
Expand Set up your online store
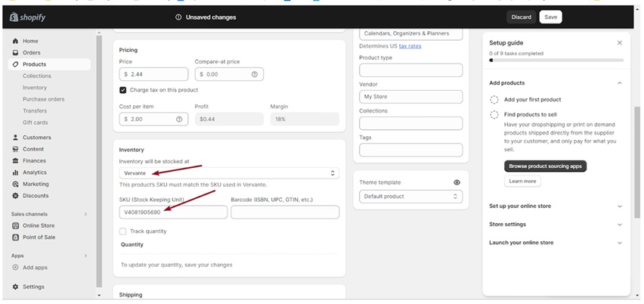coord(620,206)
